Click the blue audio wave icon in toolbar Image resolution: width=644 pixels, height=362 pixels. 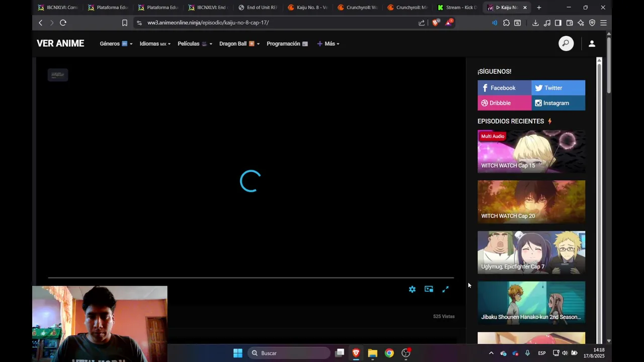[495, 23]
